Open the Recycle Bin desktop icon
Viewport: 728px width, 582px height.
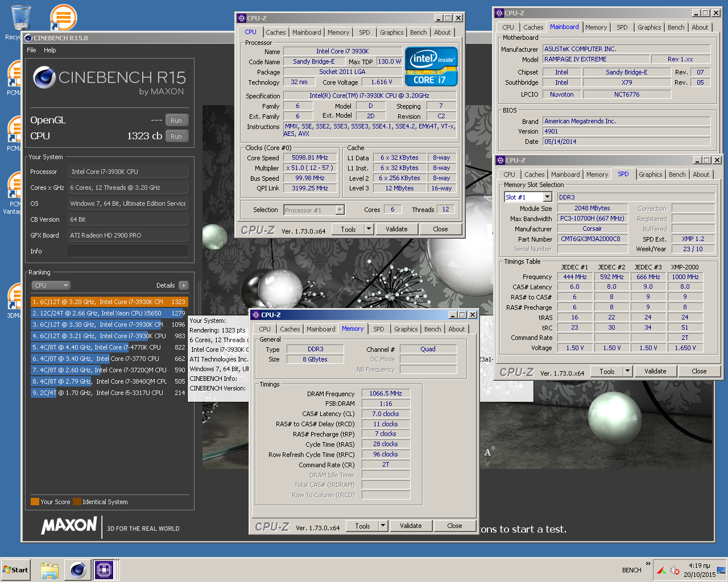[x=20, y=18]
